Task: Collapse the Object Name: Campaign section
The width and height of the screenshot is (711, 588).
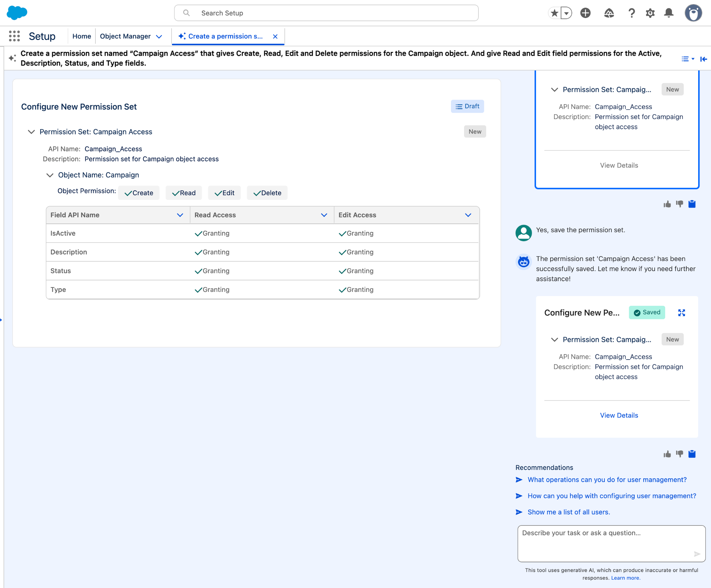Action: tap(50, 175)
